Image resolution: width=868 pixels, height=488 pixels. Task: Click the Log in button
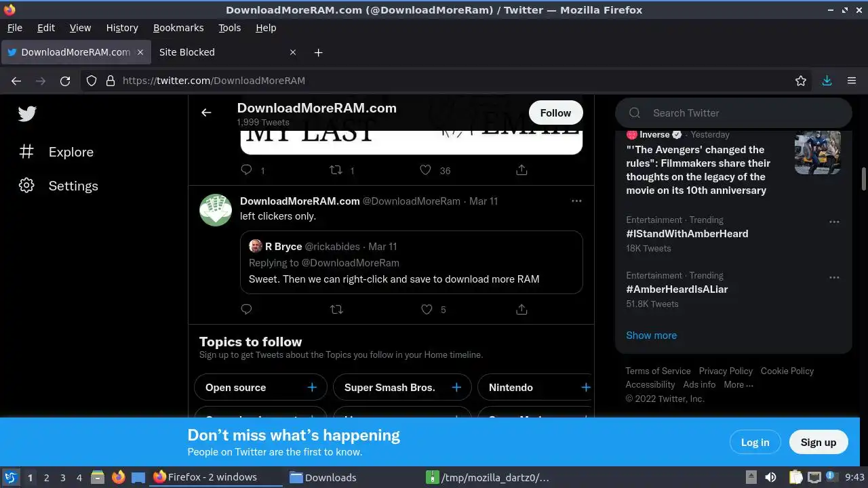755,443
